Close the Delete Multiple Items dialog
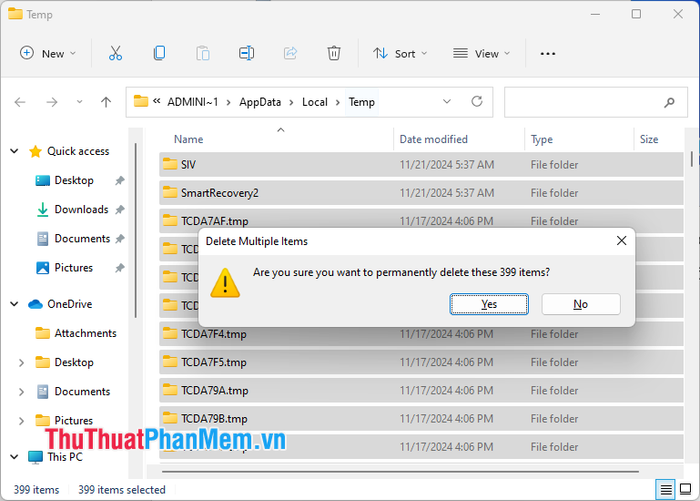The width and height of the screenshot is (700, 501). pyautogui.click(x=621, y=241)
